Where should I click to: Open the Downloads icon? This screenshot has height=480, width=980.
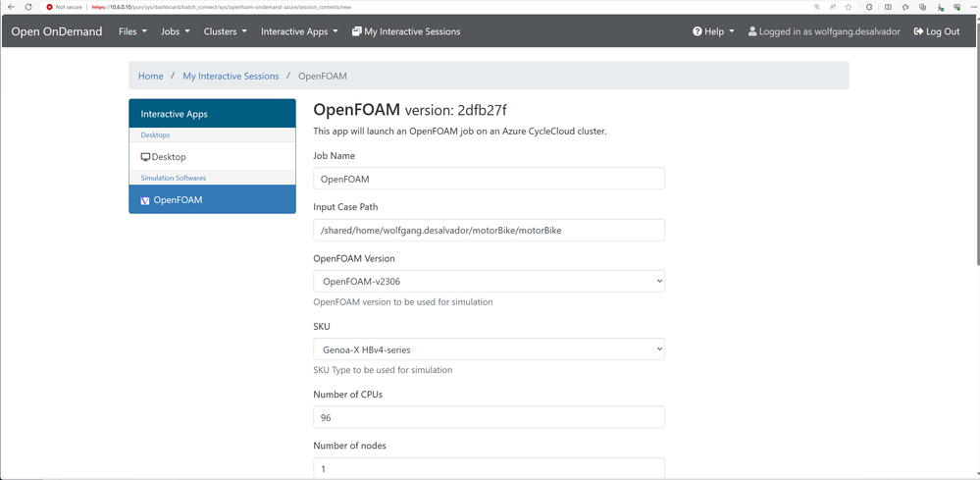click(940, 7)
